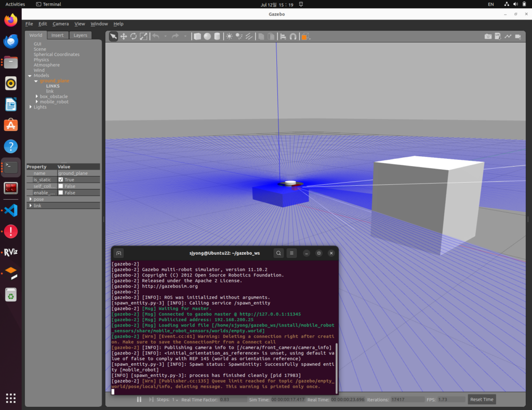Enable the snap magnet tool
This screenshot has width=532, height=410.
[x=293, y=36]
